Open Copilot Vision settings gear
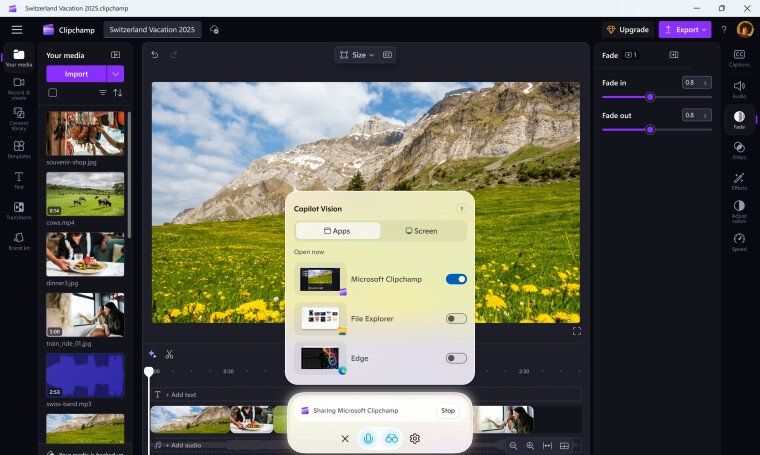Image resolution: width=760 pixels, height=455 pixels. coord(414,439)
